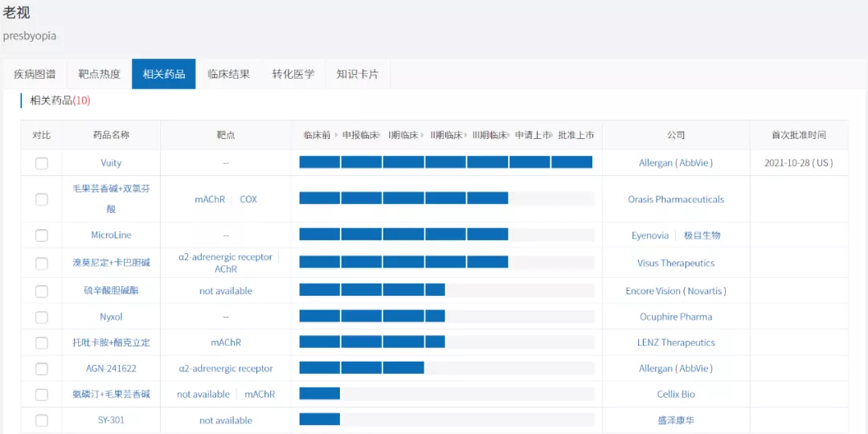Click the MicroLine drug name
Viewport: 868px width, 434px height.
click(x=111, y=235)
